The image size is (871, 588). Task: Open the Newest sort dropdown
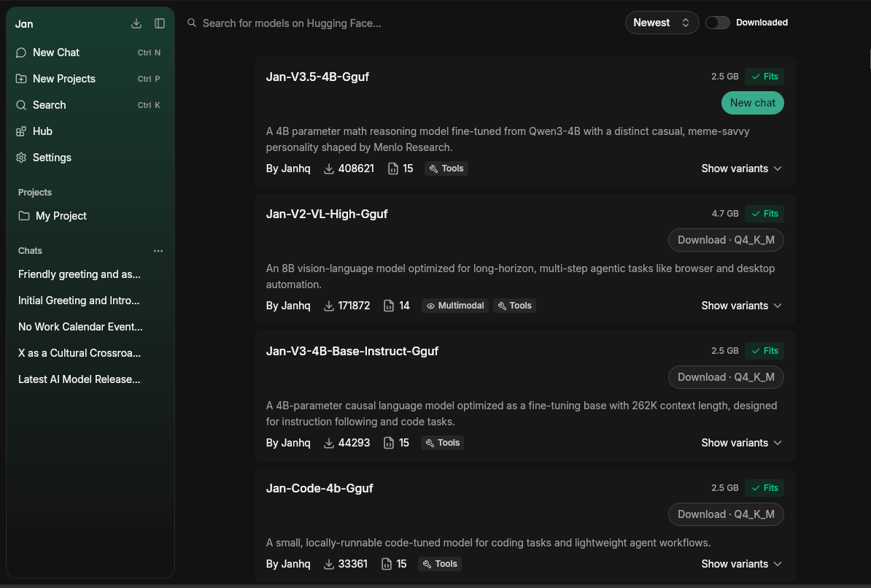point(662,23)
